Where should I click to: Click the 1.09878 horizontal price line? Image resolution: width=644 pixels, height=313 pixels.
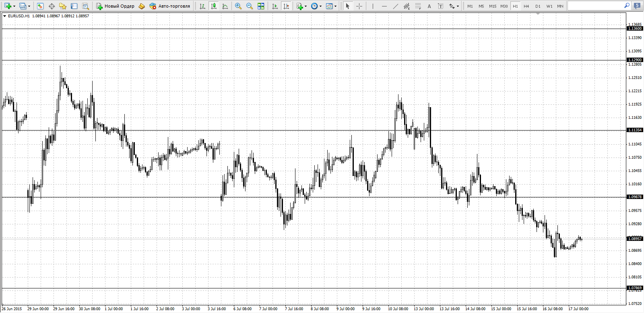click(314, 197)
